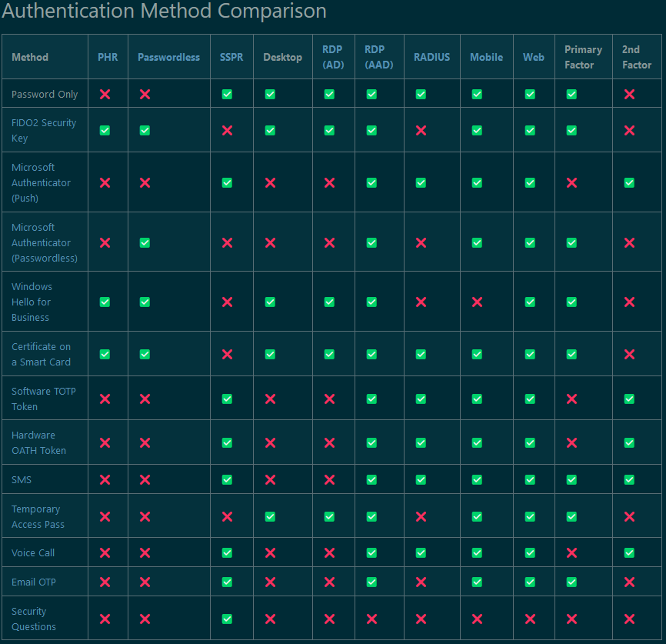The image size is (666, 644).
Task: Toggle the check under Primary Factor for Password Only
Action: point(571,94)
